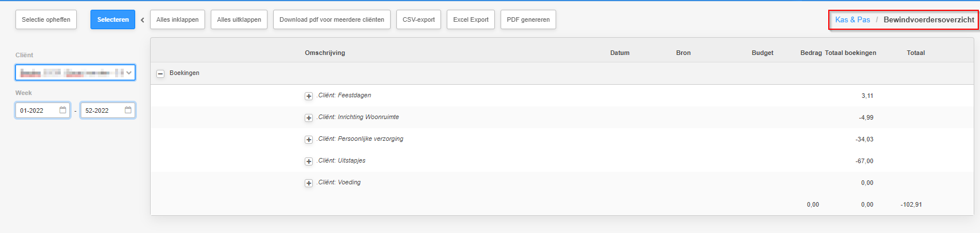Click the Selecteren button
Image resolution: width=980 pixels, height=233 pixels.
(113, 19)
